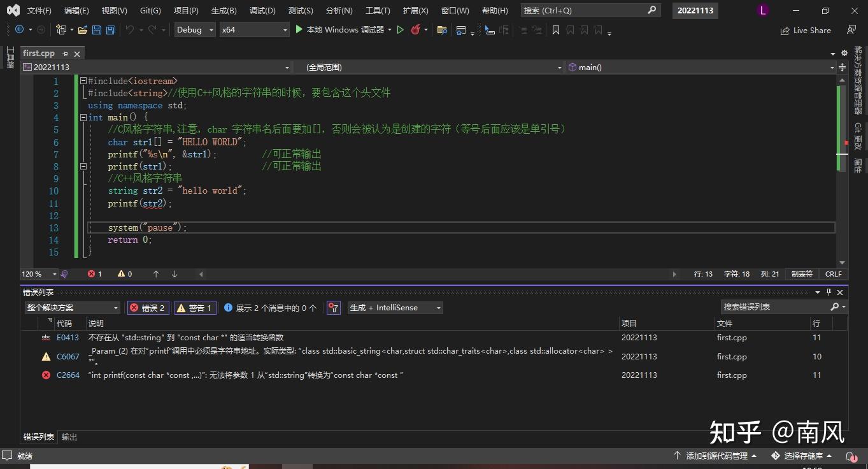Close the error list panel
Screen dimensions: 868x469
point(840,292)
